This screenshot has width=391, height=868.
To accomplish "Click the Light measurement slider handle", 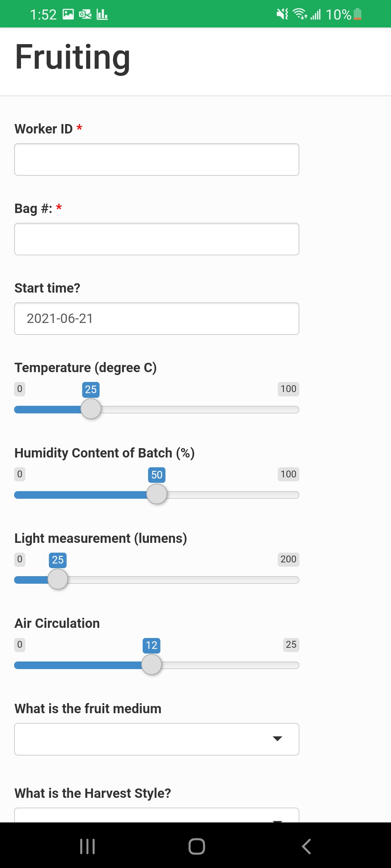I will point(58,579).
